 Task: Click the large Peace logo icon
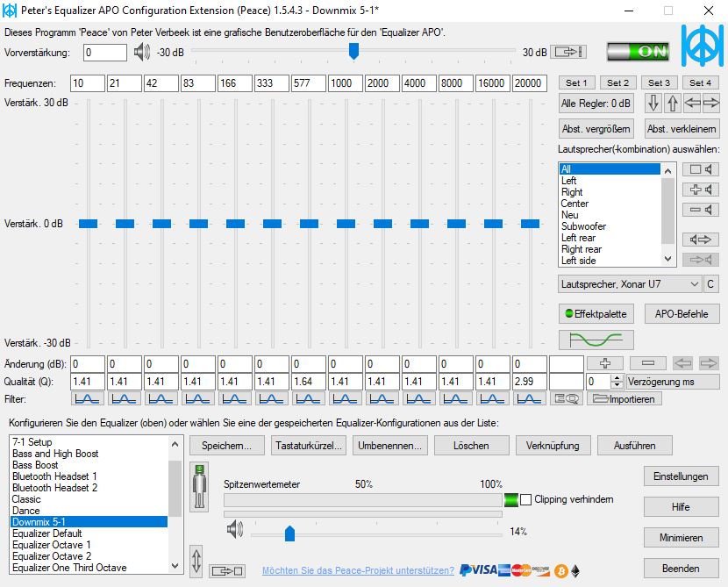coord(703,46)
